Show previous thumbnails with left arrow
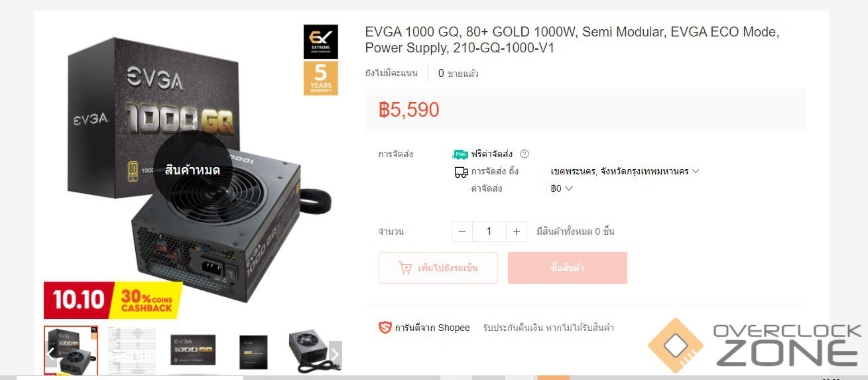 click(x=50, y=354)
